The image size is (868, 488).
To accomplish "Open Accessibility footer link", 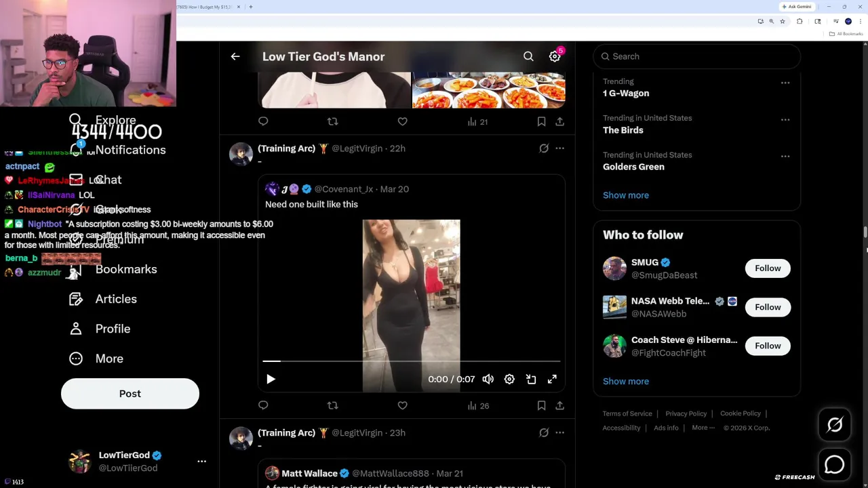I will pos(621,428).
